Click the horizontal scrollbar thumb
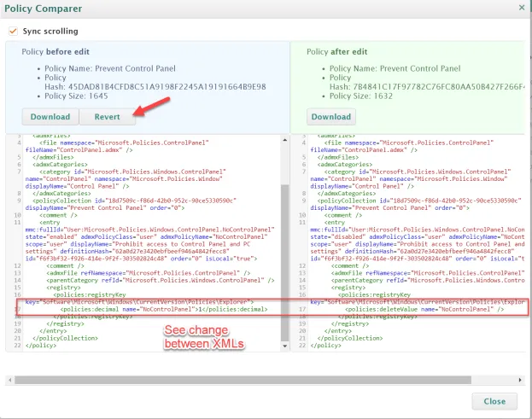This screenshot has width=532, height=419. point(243,380)
